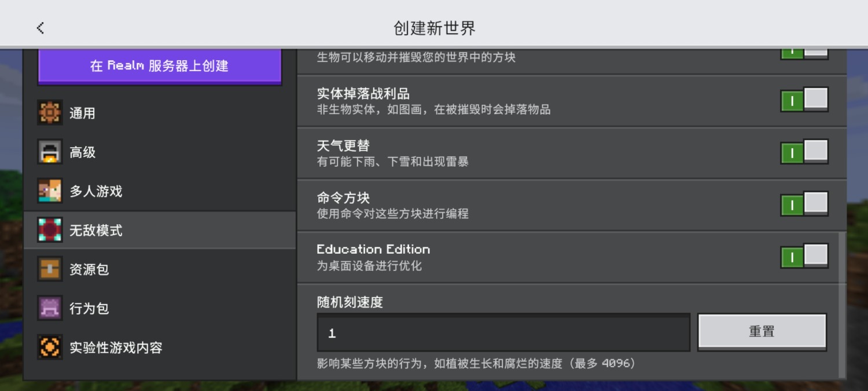
Task: Click the 多人游戏 character faces icon
Action: tap(50, 191)
